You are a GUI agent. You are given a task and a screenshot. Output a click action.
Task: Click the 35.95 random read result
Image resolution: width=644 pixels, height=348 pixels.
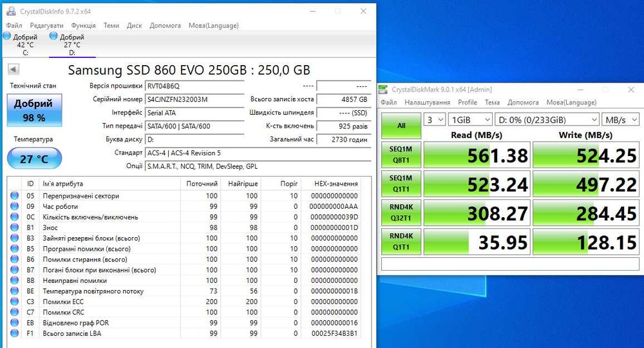click(477, 242)
